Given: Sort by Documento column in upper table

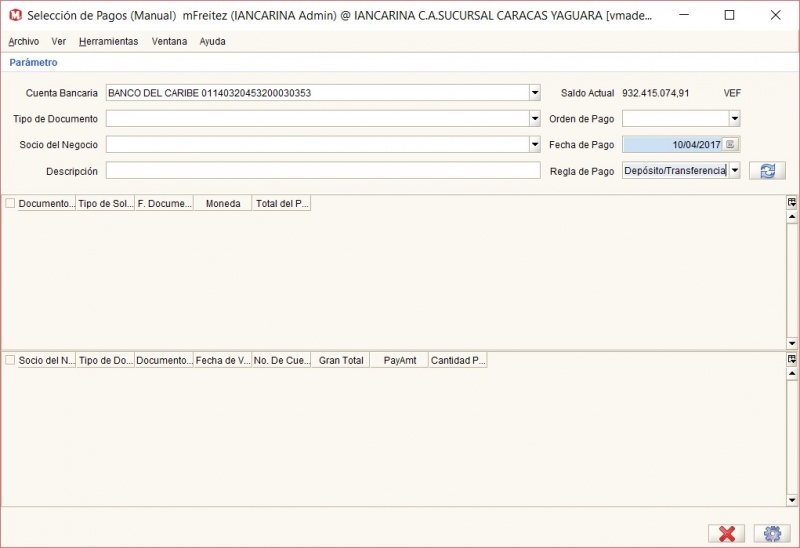Looking at the screenshot, I should tap(46, 203).
